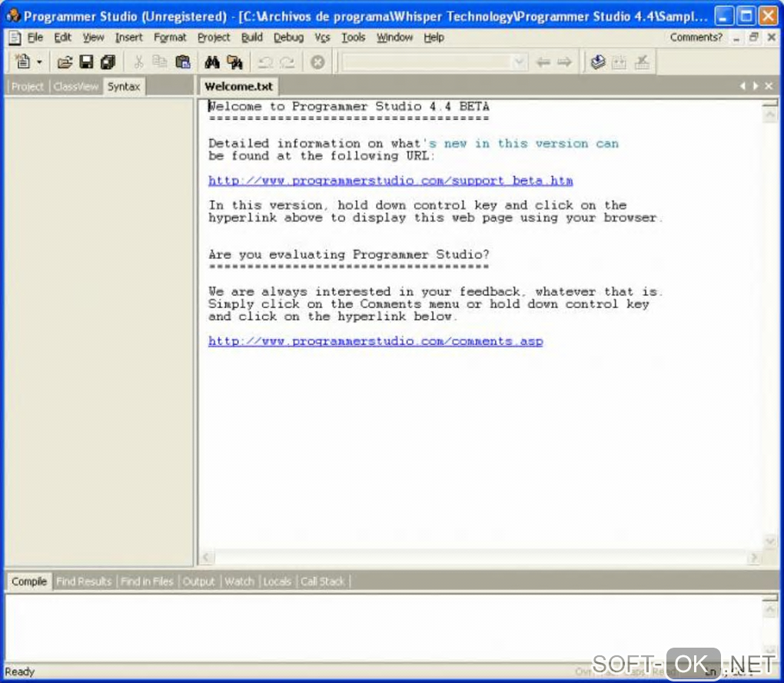Open the comments.asp hyperlink

376,341
